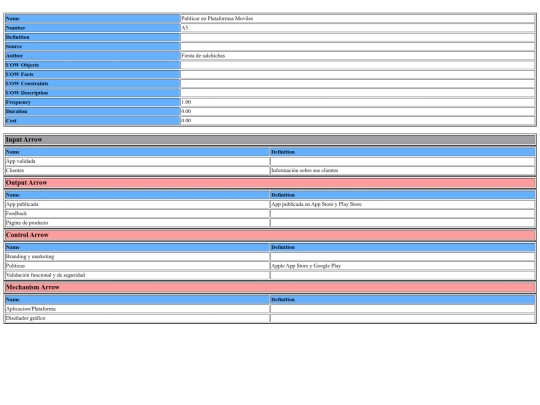540x405 pixels.
Task: Select the Definition column header under Output Arrow
Action: click(x=403, y=195)
